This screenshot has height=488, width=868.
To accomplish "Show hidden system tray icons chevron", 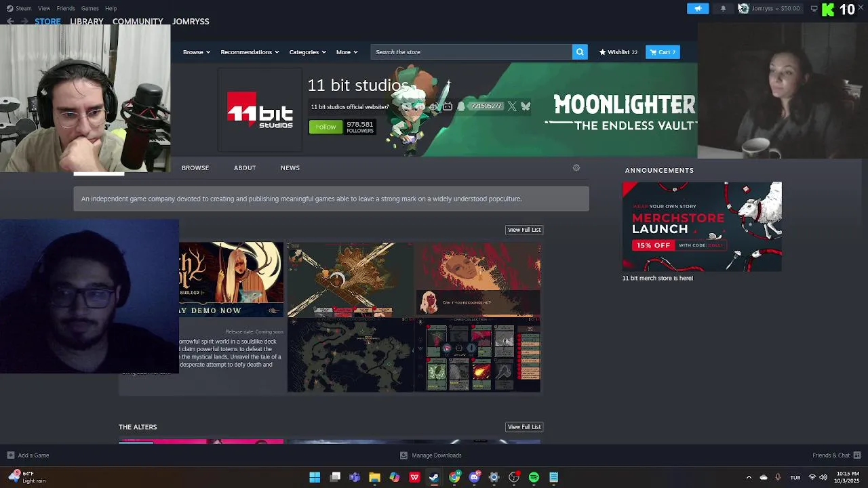I will click(x=749, y=477).
